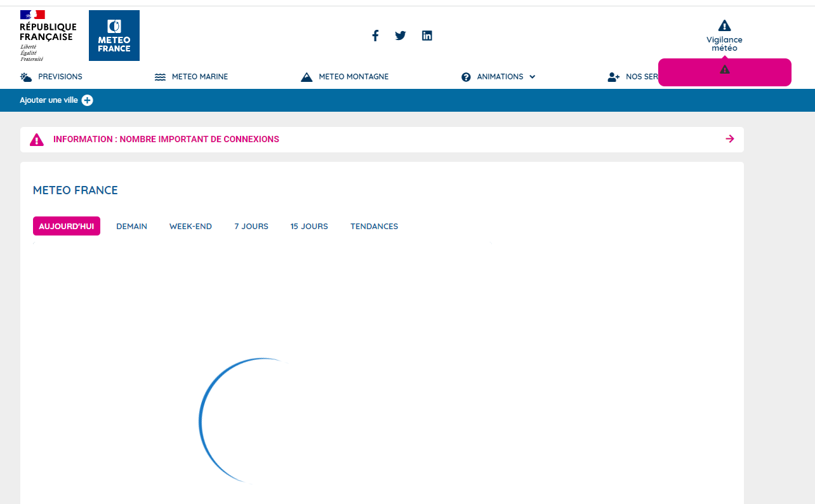Click the Meteo France logo
815x504 pixels.
click(x=114, y=36)
